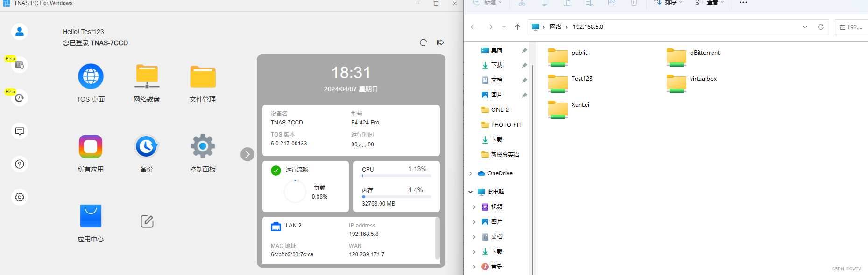Screen dimensions: 868x275
Task: Open the 排序 sort menu
Action: pos(668,2)
